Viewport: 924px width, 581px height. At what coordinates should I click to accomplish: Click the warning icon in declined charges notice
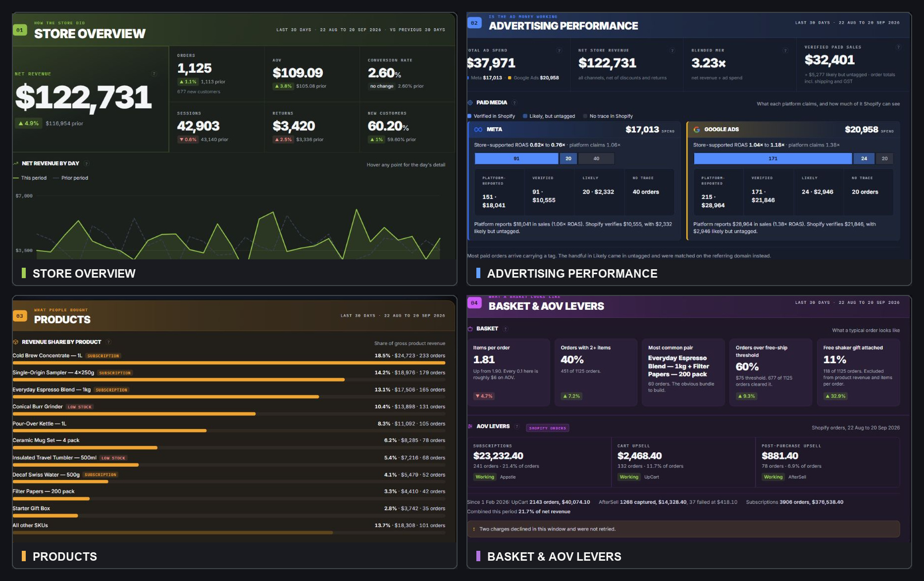tap(474, 529)
